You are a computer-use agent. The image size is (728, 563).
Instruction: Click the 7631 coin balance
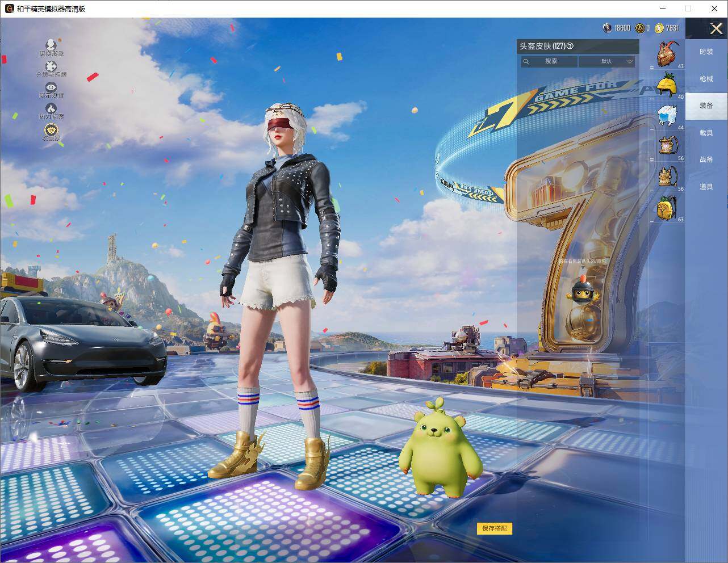coord(672,28)
